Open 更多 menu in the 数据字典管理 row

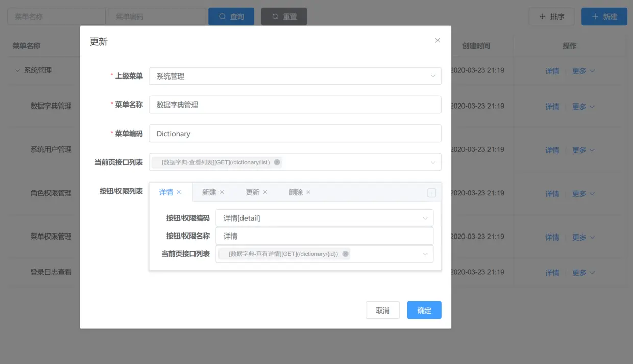click(x=583, y=107)
